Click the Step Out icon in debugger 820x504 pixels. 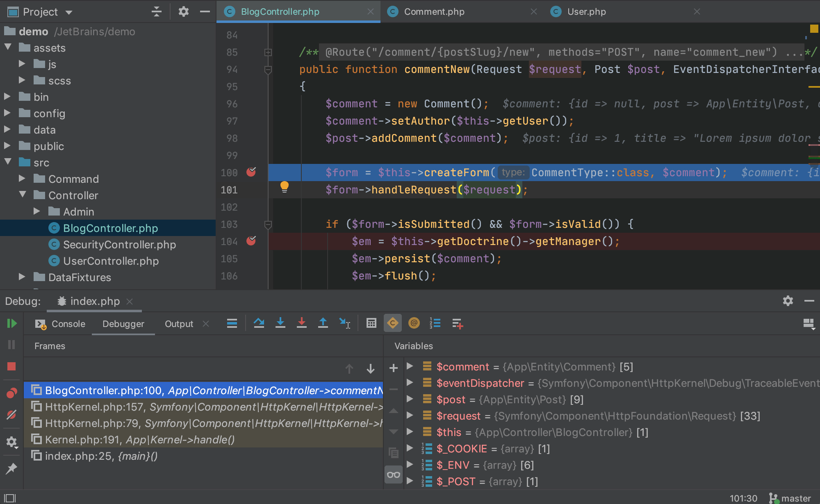click(x=323, y=324)
